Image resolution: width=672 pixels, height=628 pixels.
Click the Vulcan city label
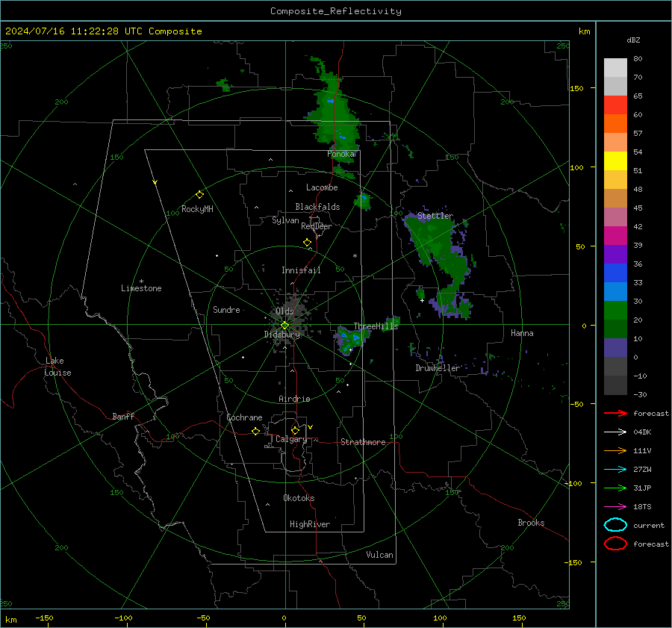379,555
